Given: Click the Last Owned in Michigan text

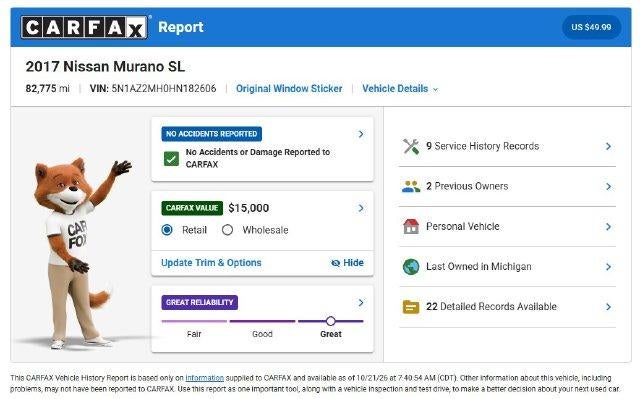Looking at the screenshot, I should [x=479, y=267].
